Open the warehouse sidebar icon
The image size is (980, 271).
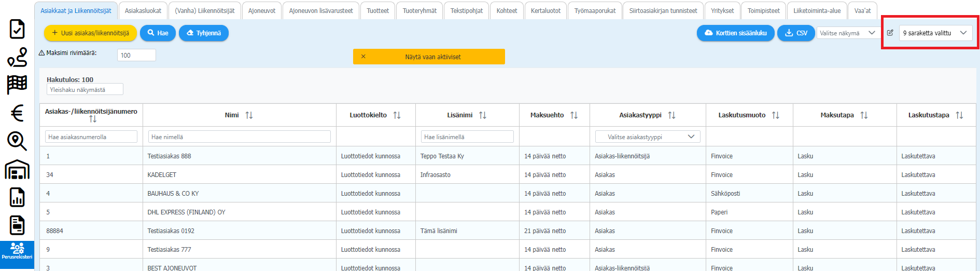click(x=17, y=169)
